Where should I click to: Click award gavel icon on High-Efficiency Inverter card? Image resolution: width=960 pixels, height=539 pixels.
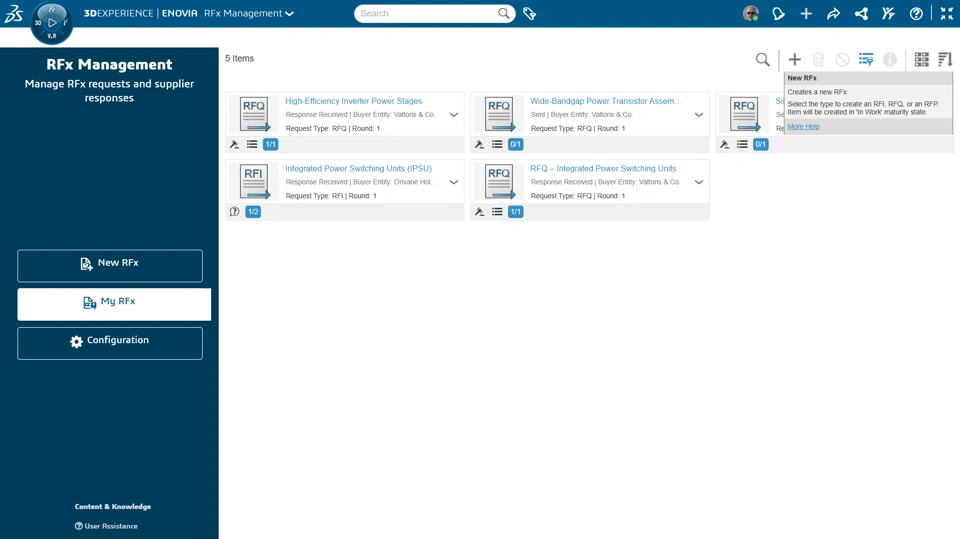click(x=234, y=145)
